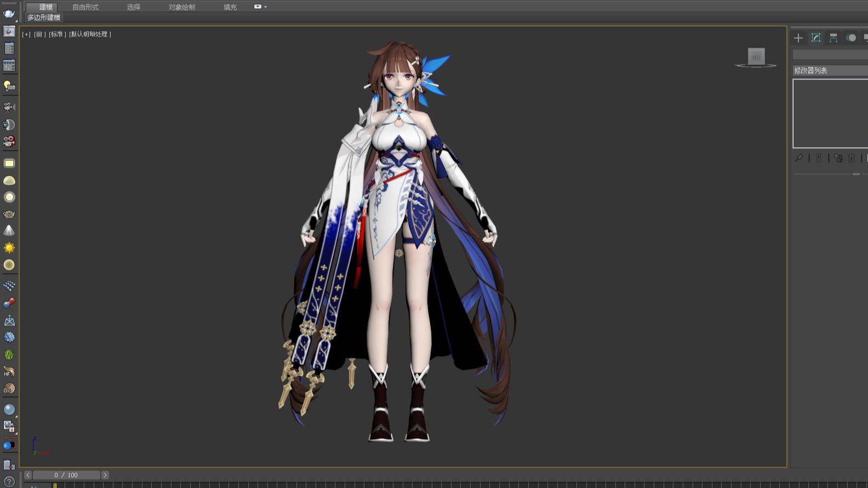Click the green grass icon
The width and height of the screenshot is (868, 488).
coord(9,354)
